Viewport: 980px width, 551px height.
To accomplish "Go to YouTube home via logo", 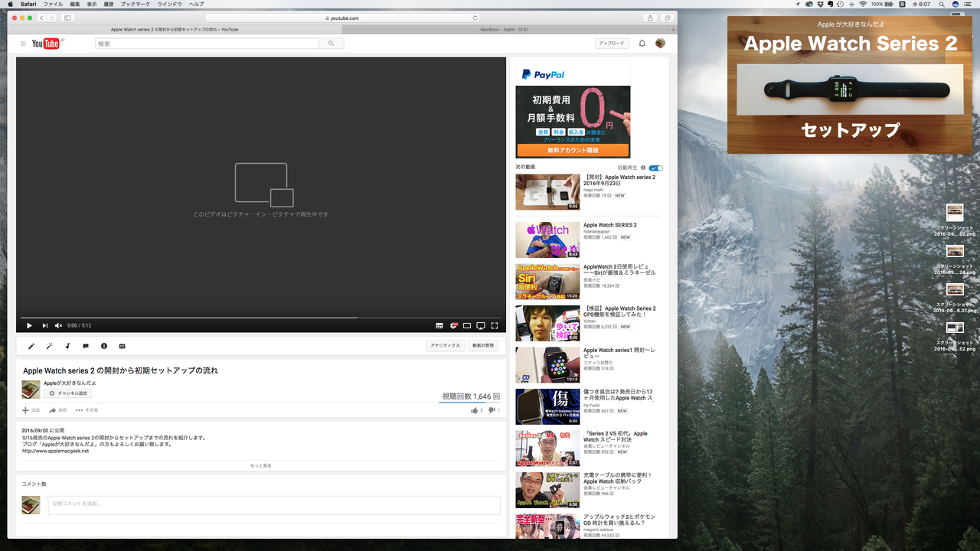I will [x=47, y=44].
